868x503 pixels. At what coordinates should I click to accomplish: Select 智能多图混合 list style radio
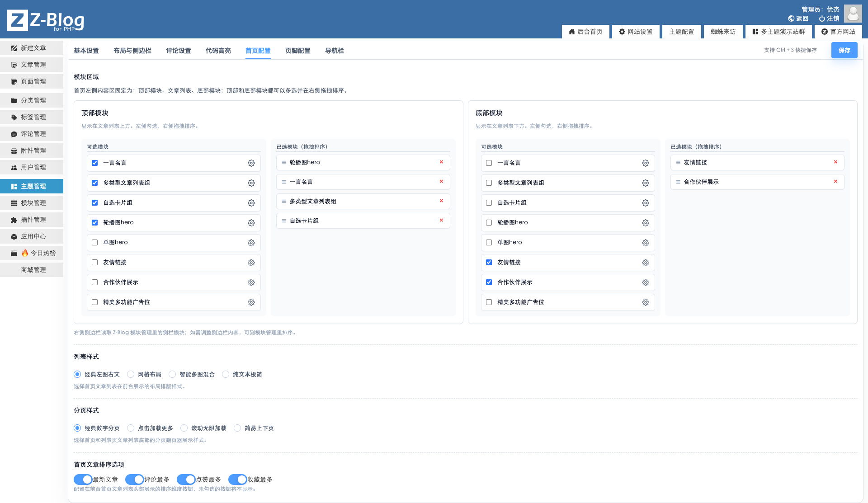tap(172, 374)
